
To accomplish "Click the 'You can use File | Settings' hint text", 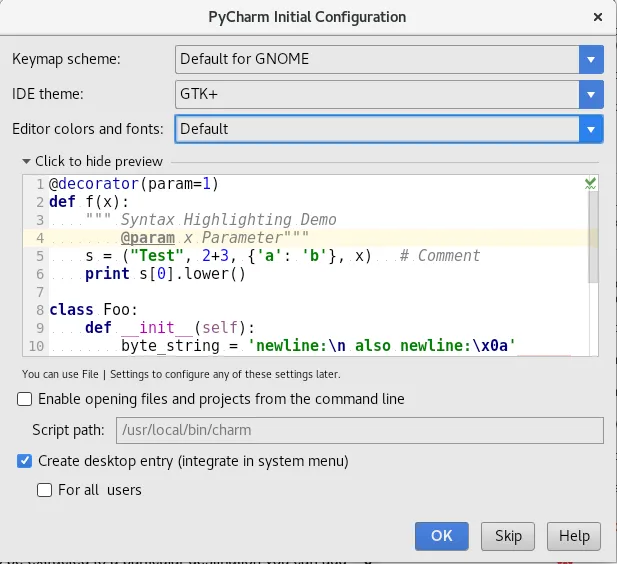I will pyautogui.click(x=181, y=374).
